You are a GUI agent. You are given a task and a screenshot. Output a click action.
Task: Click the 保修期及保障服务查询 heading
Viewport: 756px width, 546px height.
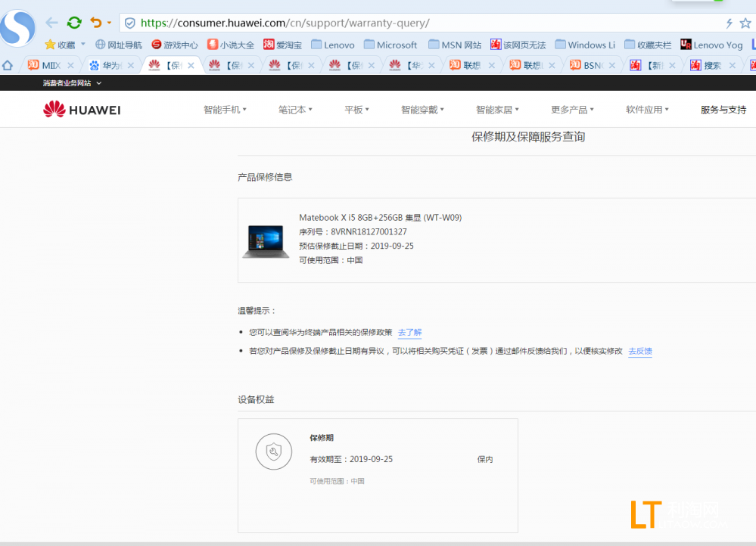[x=528, y=137]
